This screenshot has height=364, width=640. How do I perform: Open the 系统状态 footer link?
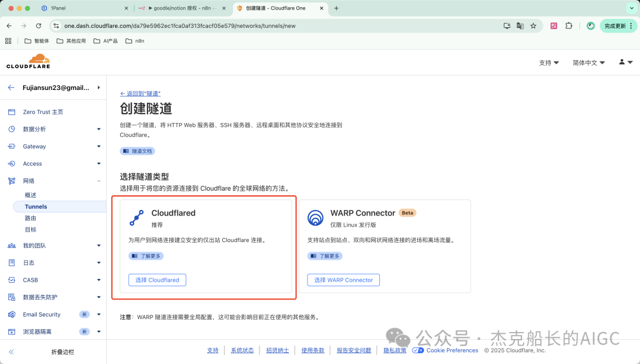pyautogui.click(x=242, y=350)
